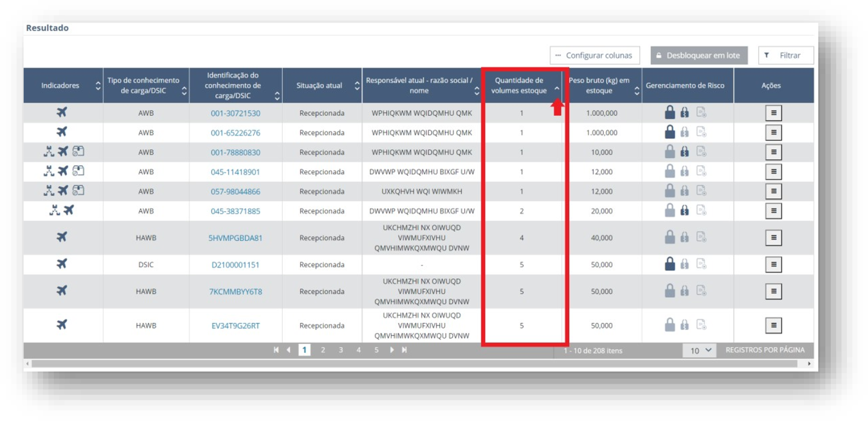Open record 5HVMPGBDA81
The width and height of the screenshot is (868, 421).
[x=236, y=238]
